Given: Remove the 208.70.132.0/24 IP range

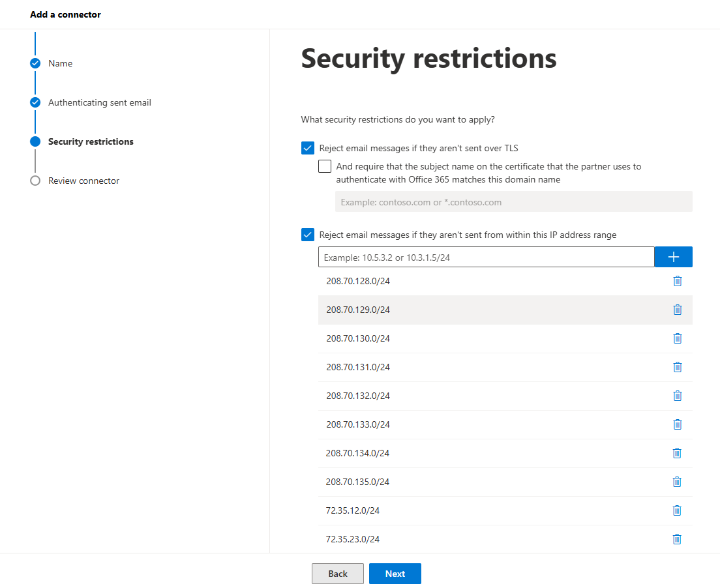Looking at the screenshot, I should point(677,396).
